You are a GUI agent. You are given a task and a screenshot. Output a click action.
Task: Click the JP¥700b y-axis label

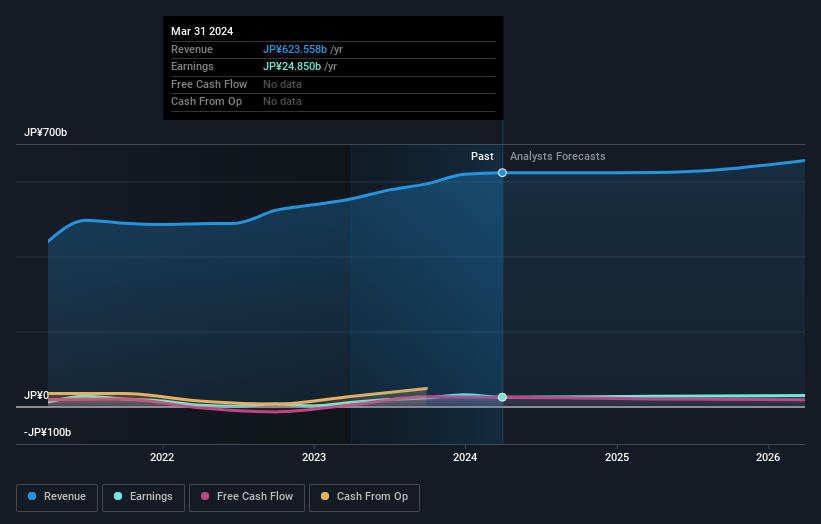(46, 132)
